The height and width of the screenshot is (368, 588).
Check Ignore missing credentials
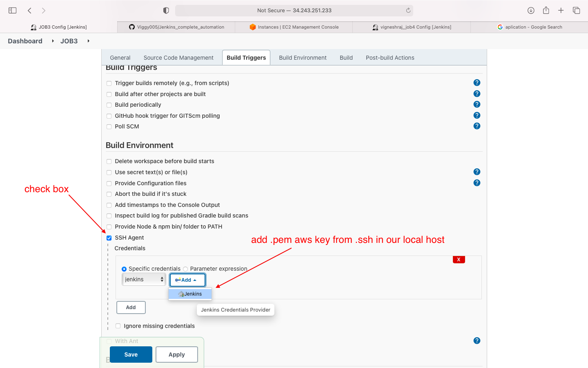click(x=118, y=326)
